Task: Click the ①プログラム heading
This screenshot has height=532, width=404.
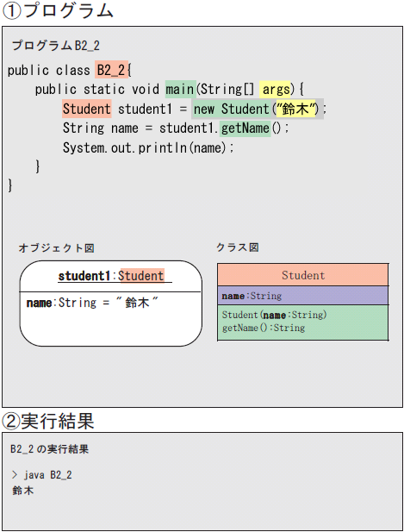Action: pos(58,10)
